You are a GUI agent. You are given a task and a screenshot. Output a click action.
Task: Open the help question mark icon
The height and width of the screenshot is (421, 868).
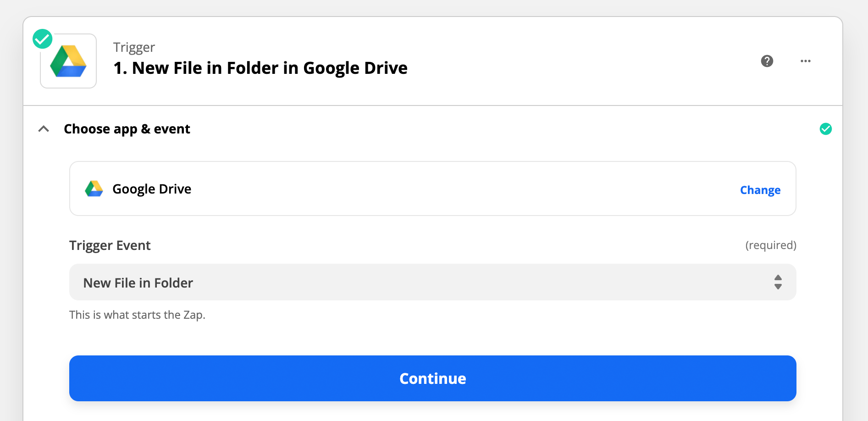click(768, 61)
